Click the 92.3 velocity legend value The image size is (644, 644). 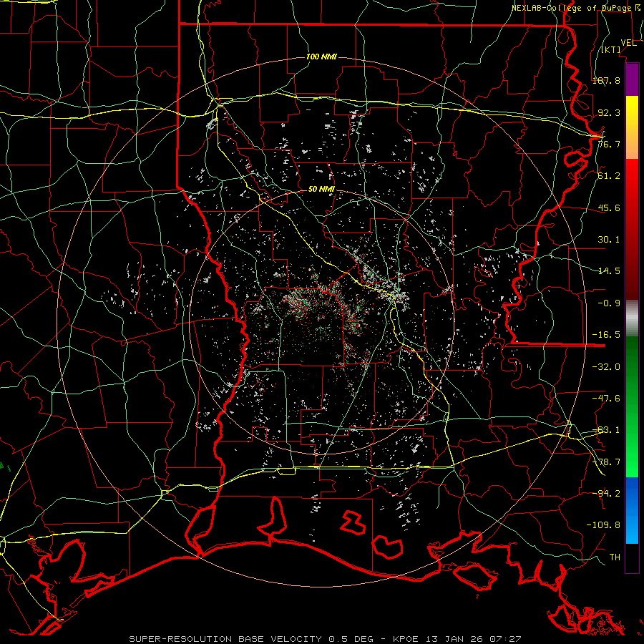609,112
